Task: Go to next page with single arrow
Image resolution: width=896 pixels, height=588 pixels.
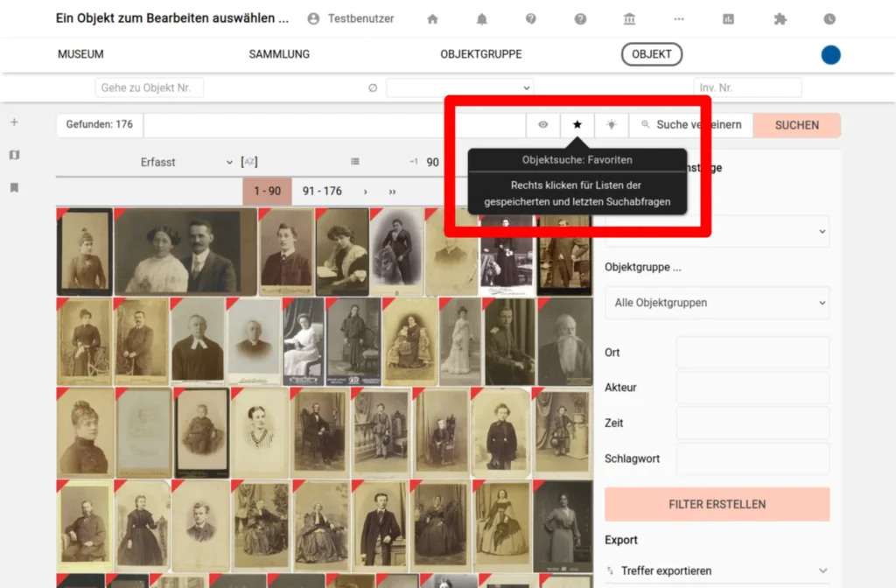Action: pyautogui.click(x=365, y=192)
